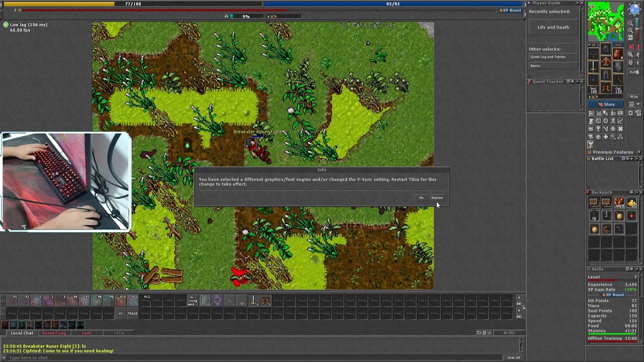Click the boots action bar slot
This screenshot has height=362, width=644.
coord(266,301)
